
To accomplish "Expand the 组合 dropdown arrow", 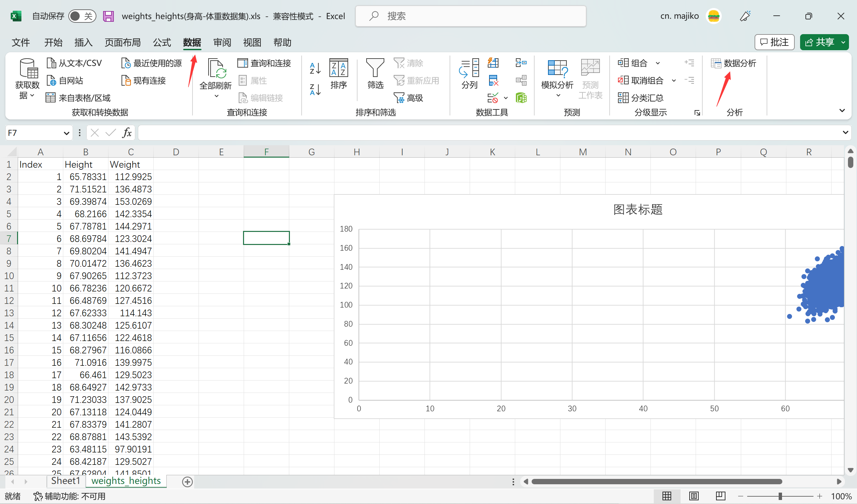I will 658,63.
